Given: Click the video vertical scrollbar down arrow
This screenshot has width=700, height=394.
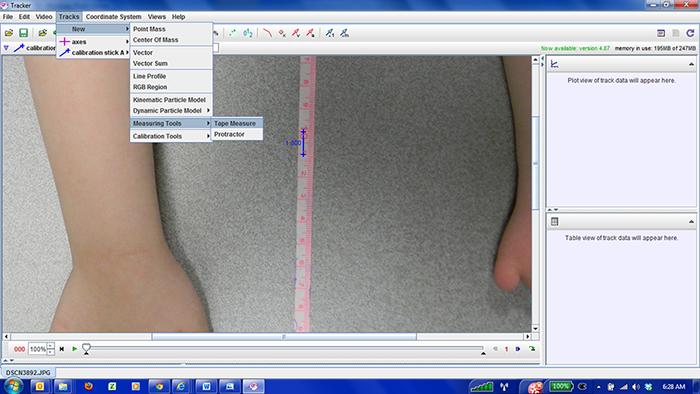Looking at the screenshot, I should pos(535,328).
